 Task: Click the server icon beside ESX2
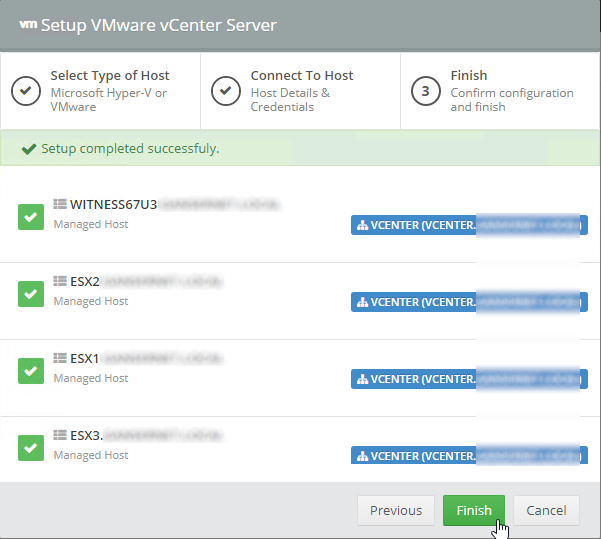tap(60, 281)
